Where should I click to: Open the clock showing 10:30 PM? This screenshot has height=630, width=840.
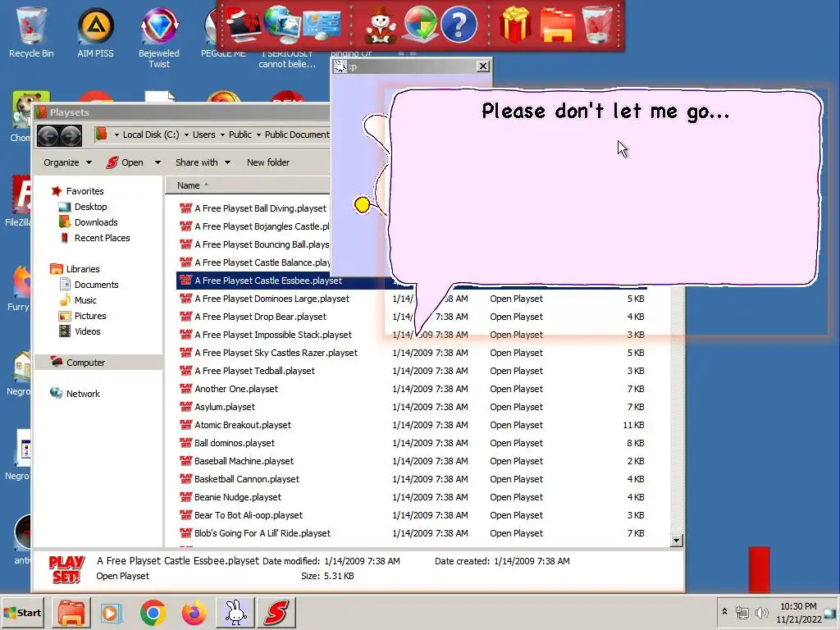click(x=798, y=612)
